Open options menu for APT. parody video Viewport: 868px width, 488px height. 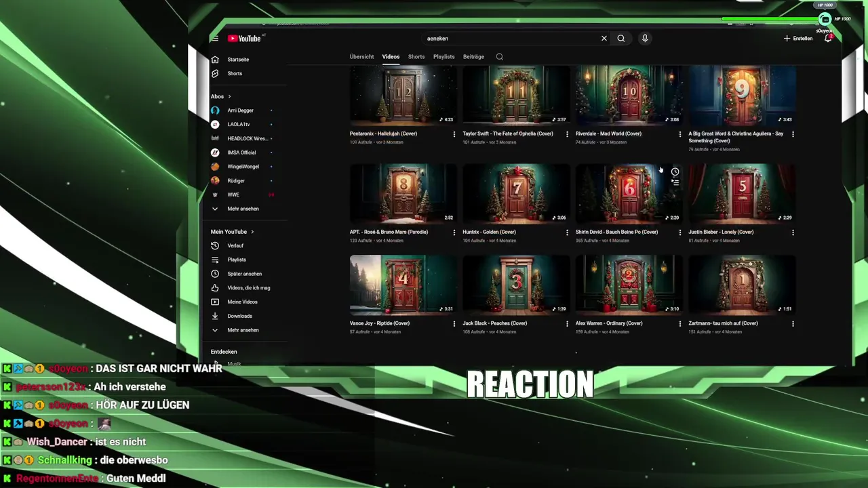coord(454,232)
